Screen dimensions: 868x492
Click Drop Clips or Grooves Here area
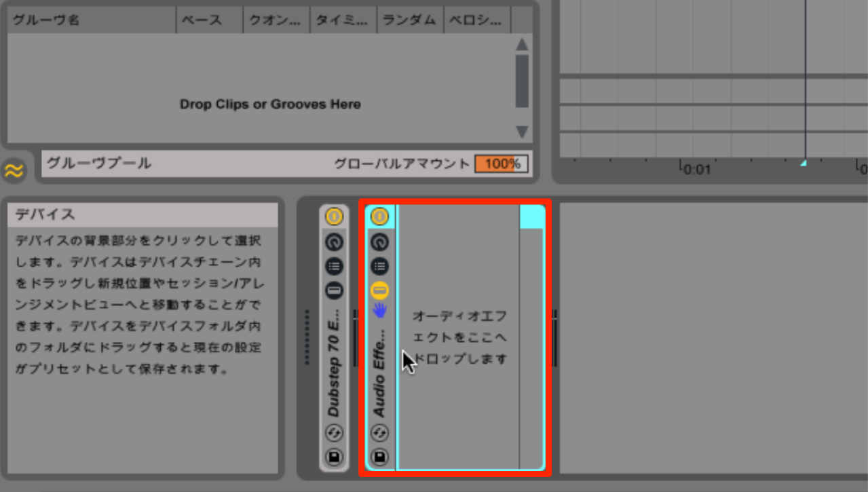[270, 105]
